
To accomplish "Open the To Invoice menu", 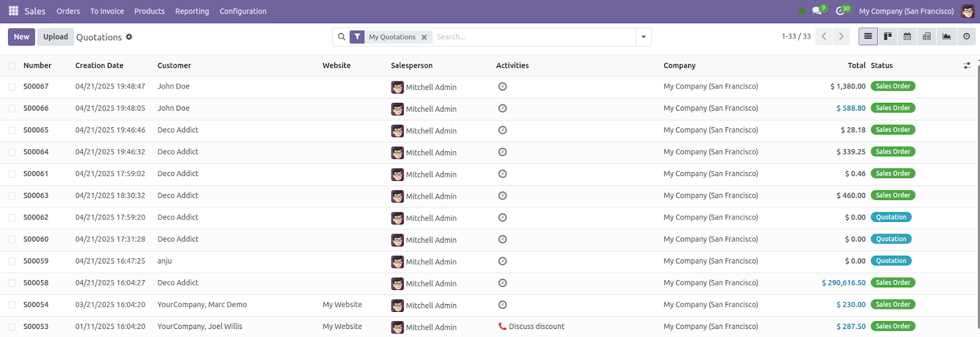I will point(107,11).
